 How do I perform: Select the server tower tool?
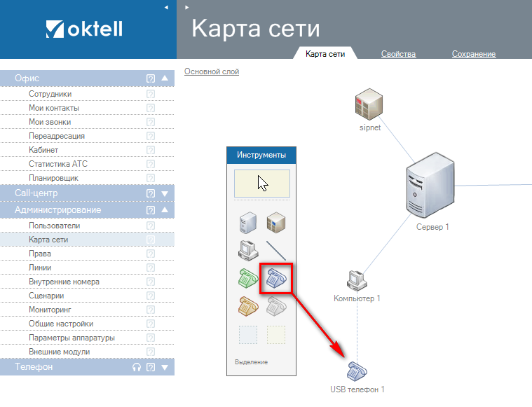(248, 223)
